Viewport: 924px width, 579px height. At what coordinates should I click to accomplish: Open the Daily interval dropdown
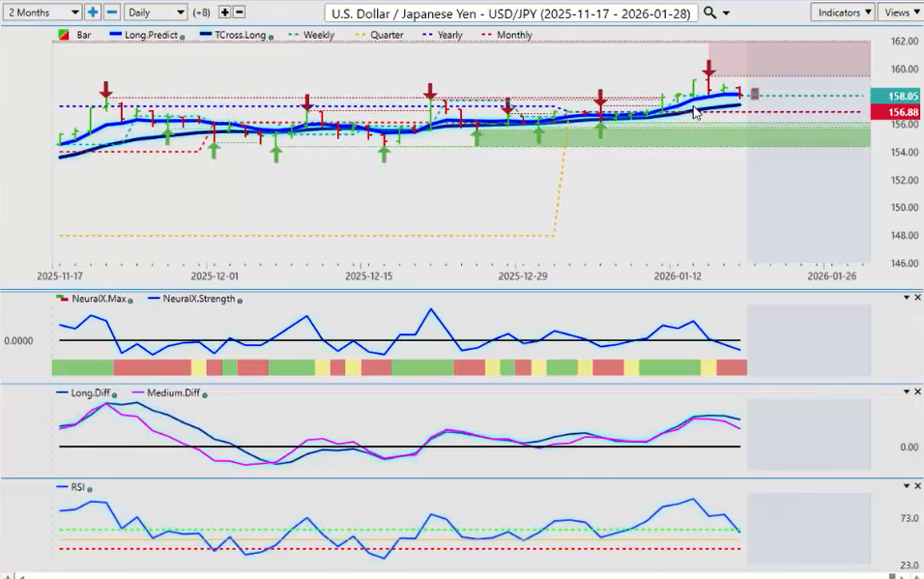[x=155, y=13]
